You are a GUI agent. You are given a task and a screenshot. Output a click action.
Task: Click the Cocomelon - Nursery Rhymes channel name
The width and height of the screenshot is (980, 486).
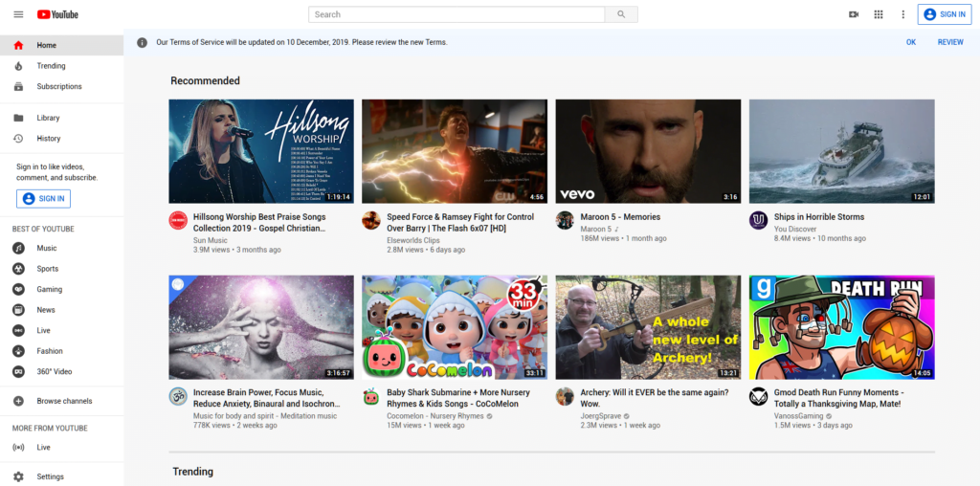click(x=435, y=416)
